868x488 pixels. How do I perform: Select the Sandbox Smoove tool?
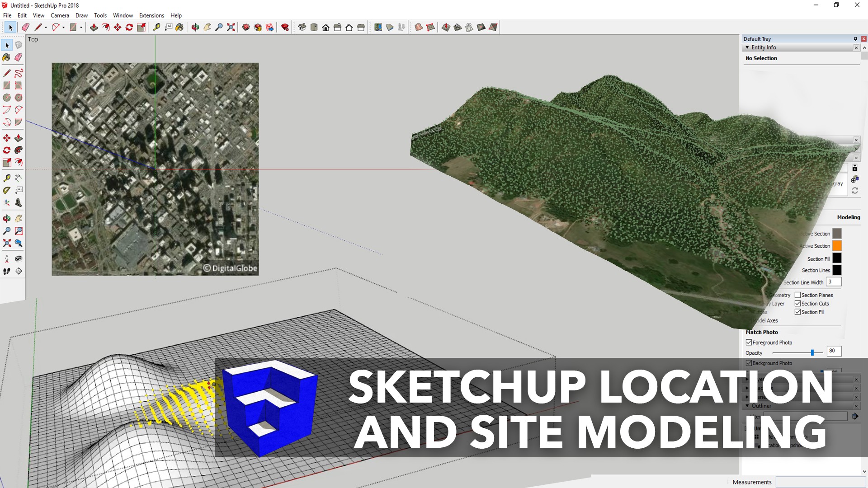[x=446, y=27]
